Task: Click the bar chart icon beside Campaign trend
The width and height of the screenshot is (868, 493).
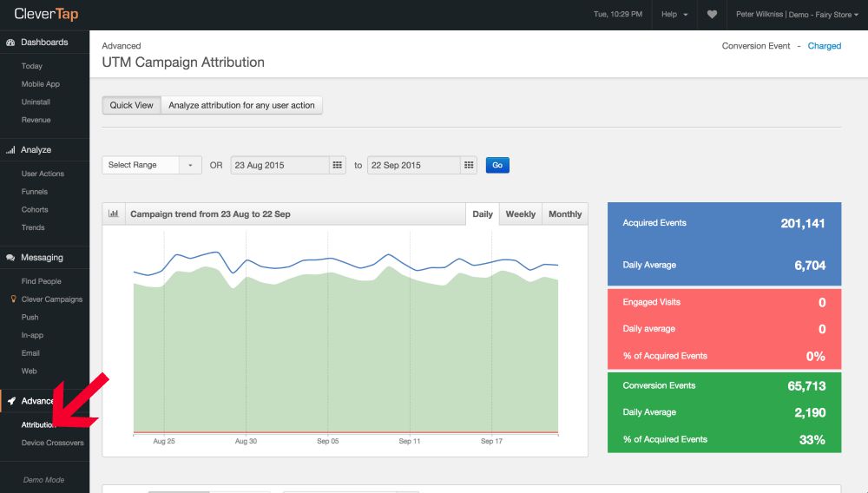Action: point(114,214)
